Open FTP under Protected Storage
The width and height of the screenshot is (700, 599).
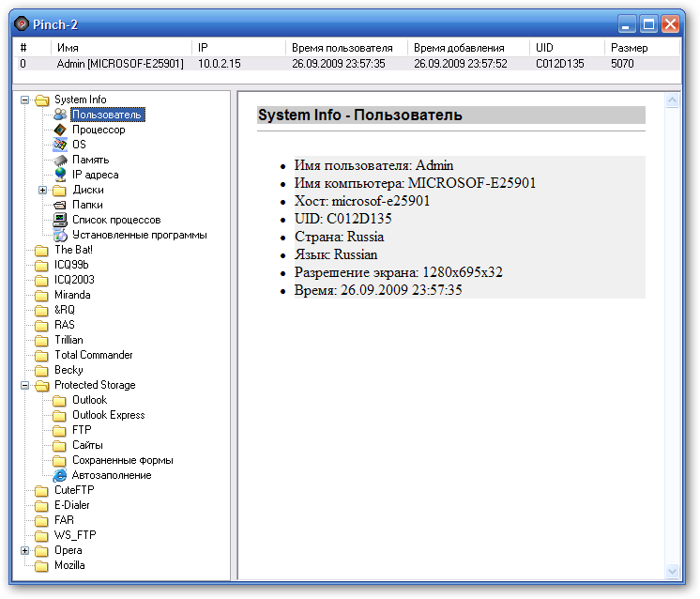coord(82,430)
